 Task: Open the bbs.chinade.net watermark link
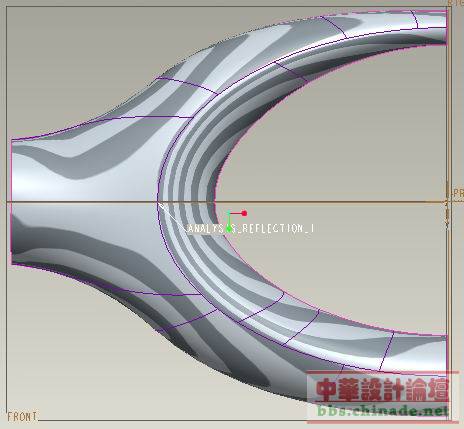(382, 410)
